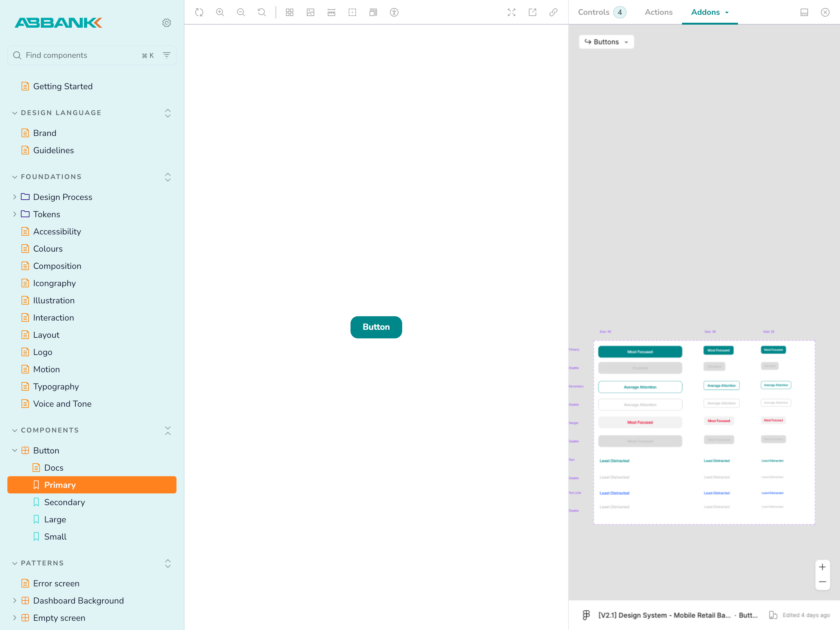Search for components in the sidebar
This screenshot has height=630, width=840.
click(76, 55)
